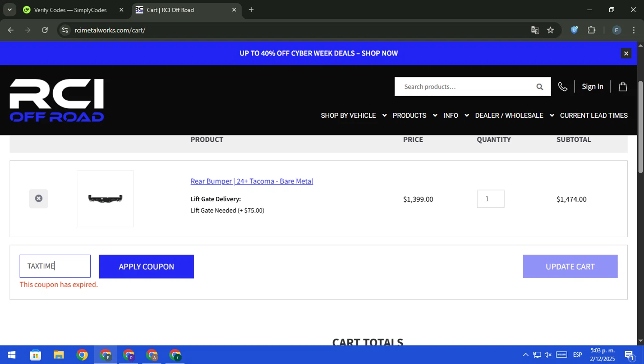644x364 pixels.
Task: Open File Explorer from taskbar
Action: click(x=59, y=355)
